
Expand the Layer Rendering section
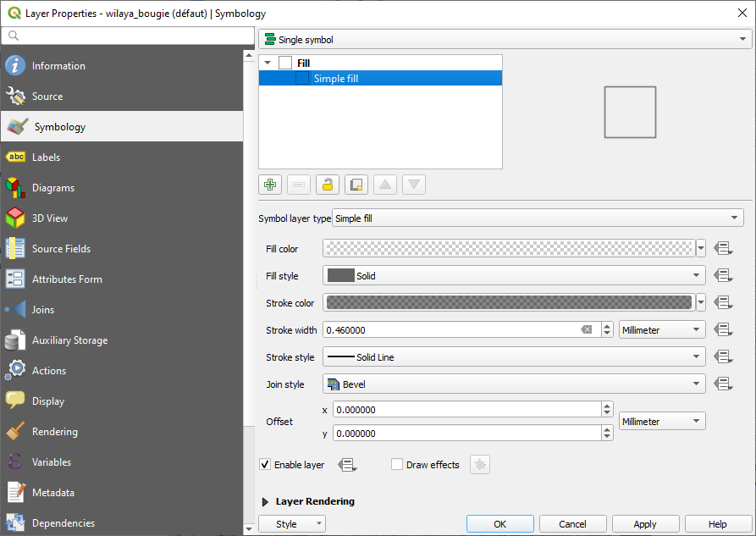(266, 501)
